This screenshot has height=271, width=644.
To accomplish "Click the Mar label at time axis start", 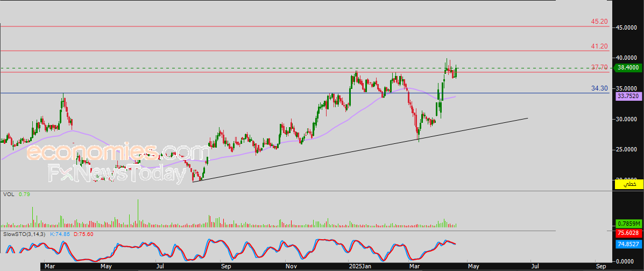I will point(49,267).
